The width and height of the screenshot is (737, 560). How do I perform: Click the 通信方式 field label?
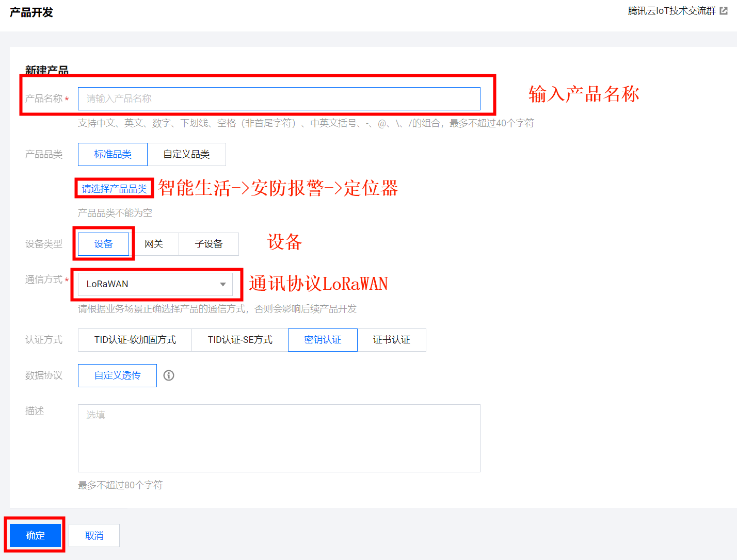pyautogui.click(x=44, y=279)
